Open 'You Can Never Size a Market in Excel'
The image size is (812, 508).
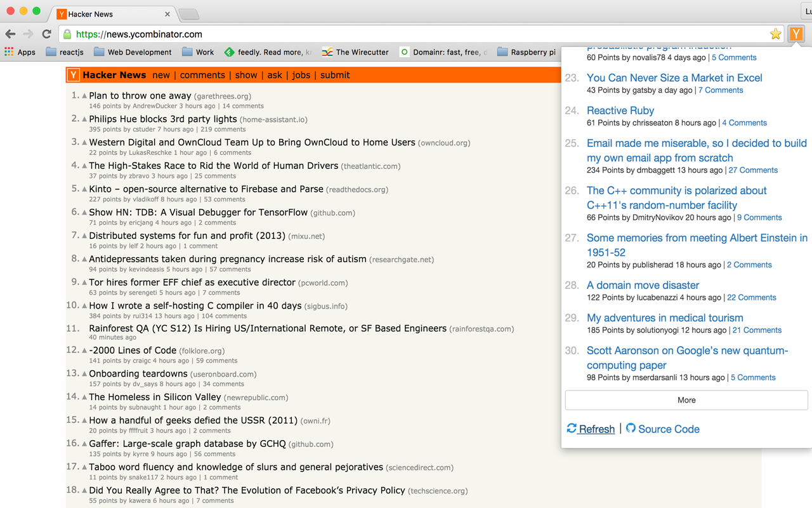click(674, 77)
